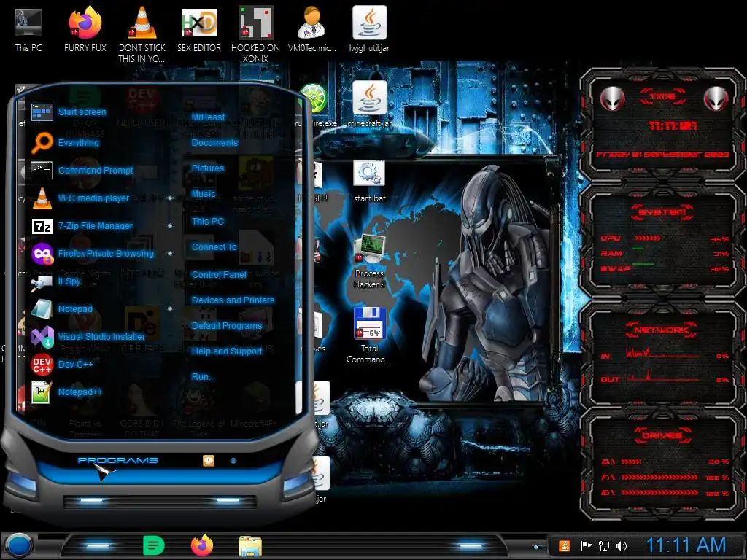Open File Explorer from the taskbar
Viewport: 747px width, 560px height.
(x=250, y=546)
